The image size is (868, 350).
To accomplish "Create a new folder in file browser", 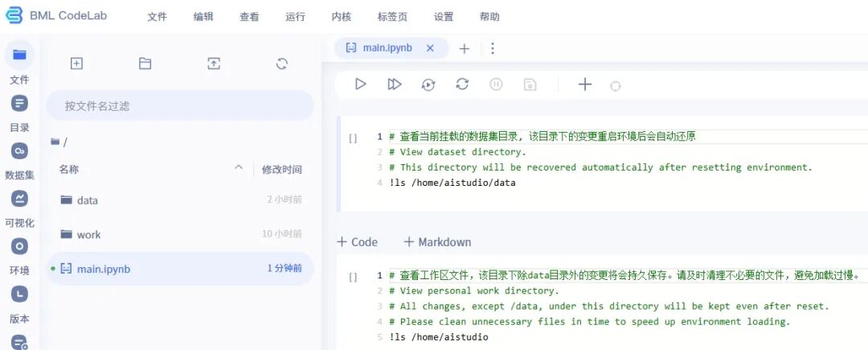I will coord(145,64).
